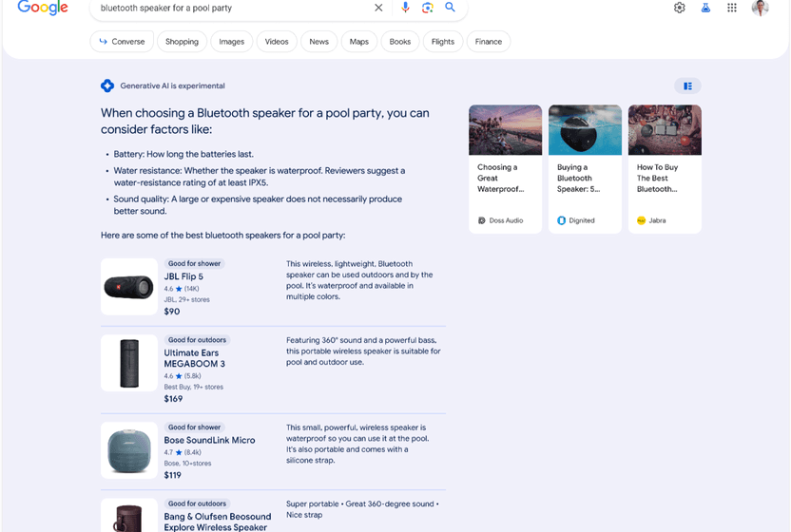Switch to the Shopping tab
This screenshot has width=791, height=532.
pyautogui.click(x=182, y=42)
